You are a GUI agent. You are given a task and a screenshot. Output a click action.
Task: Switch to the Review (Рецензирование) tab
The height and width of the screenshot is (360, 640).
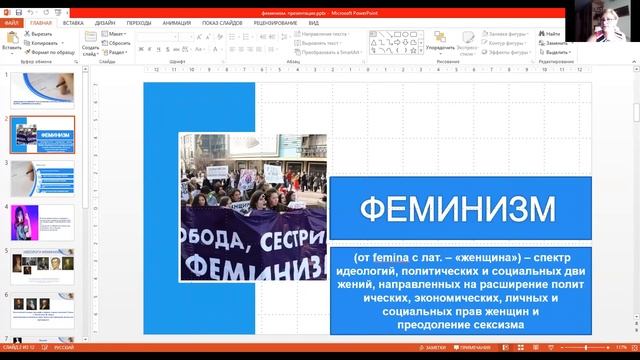click(x=276, y=23)
